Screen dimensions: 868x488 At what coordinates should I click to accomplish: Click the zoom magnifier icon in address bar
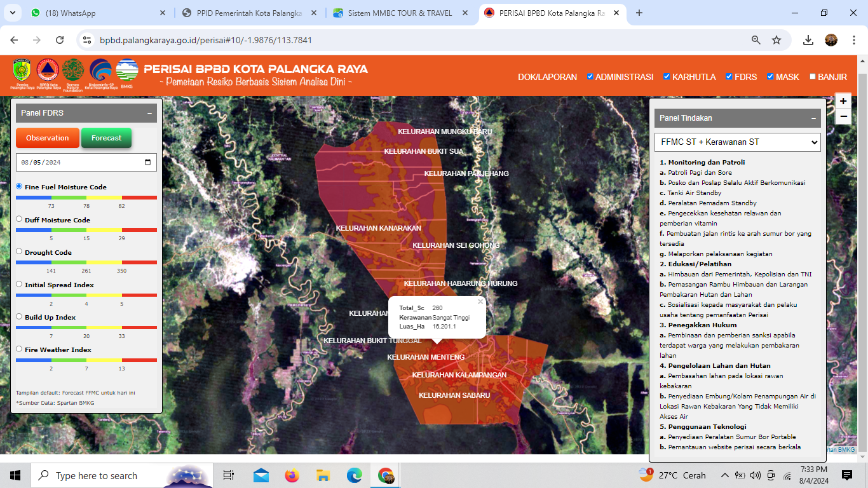click(x=756, y=40)
